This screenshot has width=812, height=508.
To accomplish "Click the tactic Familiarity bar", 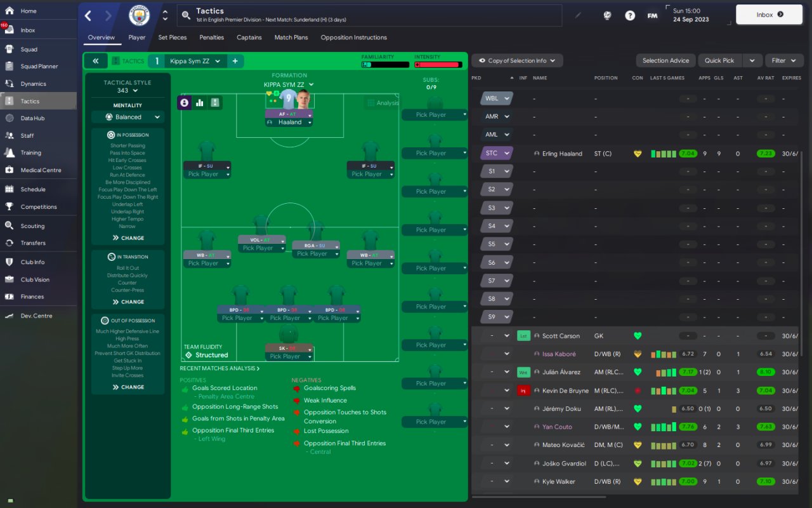I will point(386,64).
